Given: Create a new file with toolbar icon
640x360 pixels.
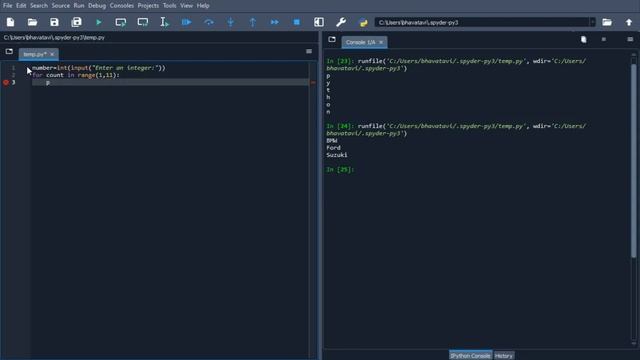Looking at the screenshot, I should coord(10,22).
